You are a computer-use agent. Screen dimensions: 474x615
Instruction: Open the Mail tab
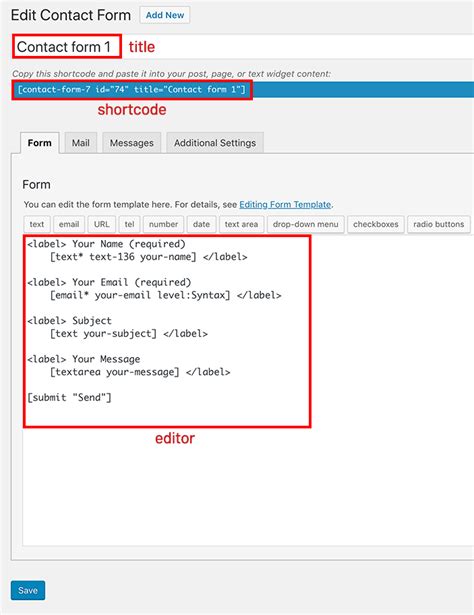(x=81, y=143)
